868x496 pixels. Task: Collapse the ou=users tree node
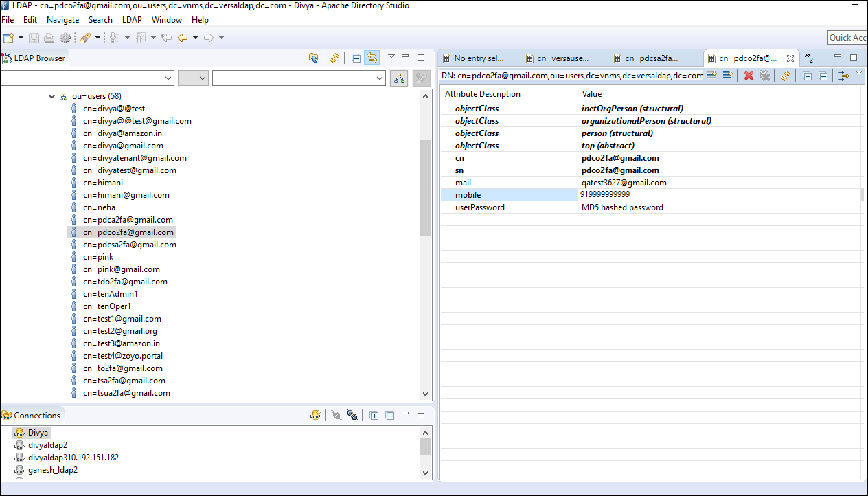52,96
